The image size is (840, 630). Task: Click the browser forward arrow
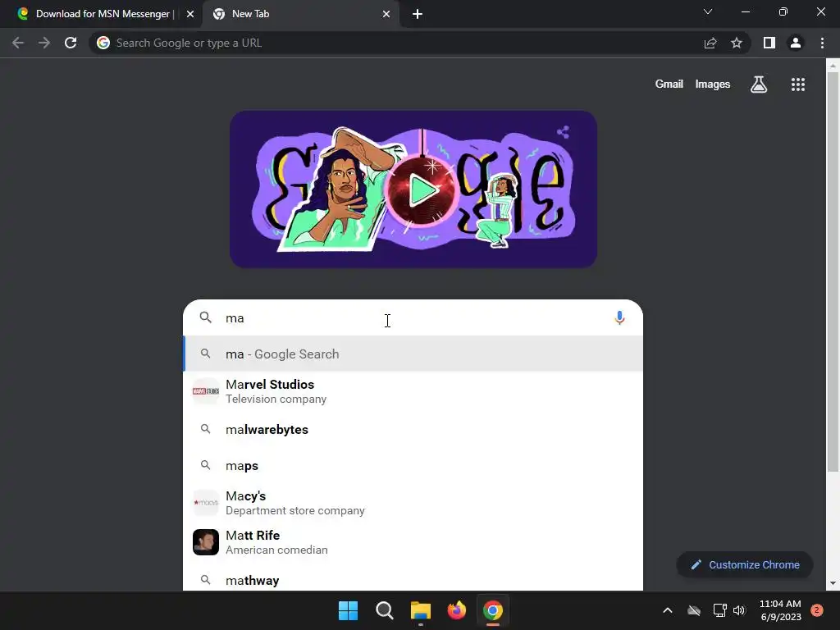click(44, 43)
